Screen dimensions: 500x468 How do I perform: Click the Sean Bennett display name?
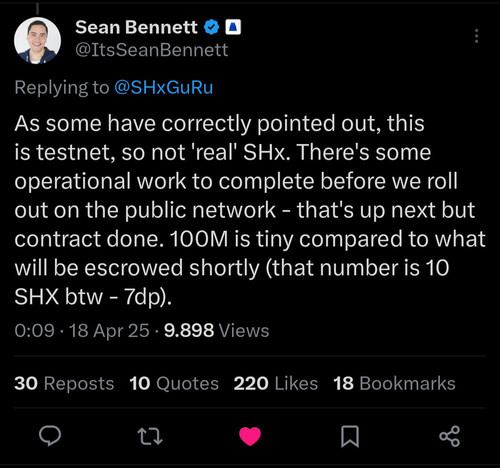[x=136, y=27]
